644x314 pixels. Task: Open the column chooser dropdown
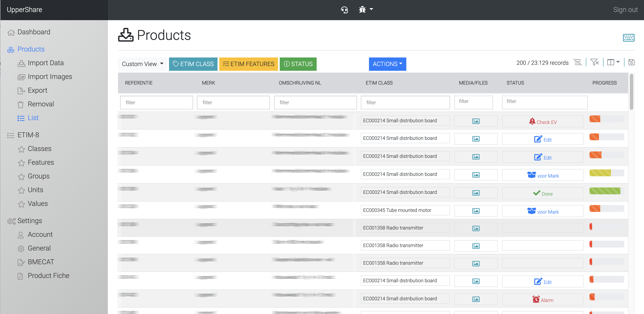(613, 62)
